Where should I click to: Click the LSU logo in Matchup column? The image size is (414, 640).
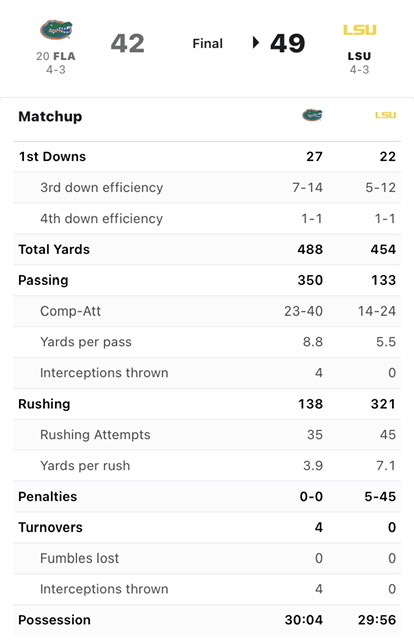[x=385, y=115]
